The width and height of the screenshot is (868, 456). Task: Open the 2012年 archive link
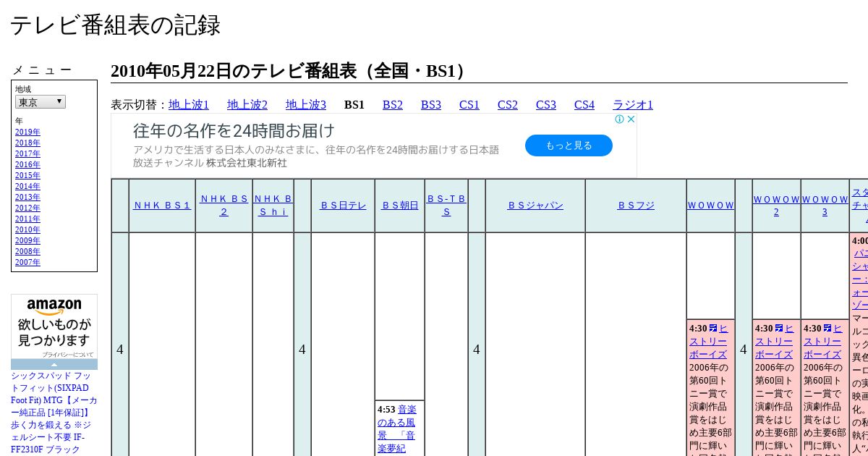point(27,208)
